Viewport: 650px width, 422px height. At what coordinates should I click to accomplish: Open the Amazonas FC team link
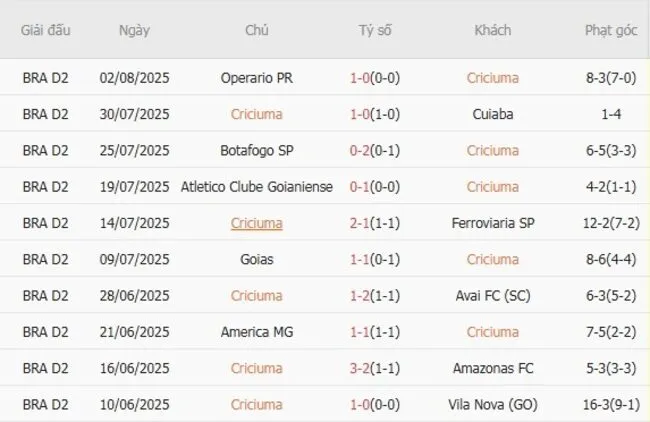[x=492, y=369]
